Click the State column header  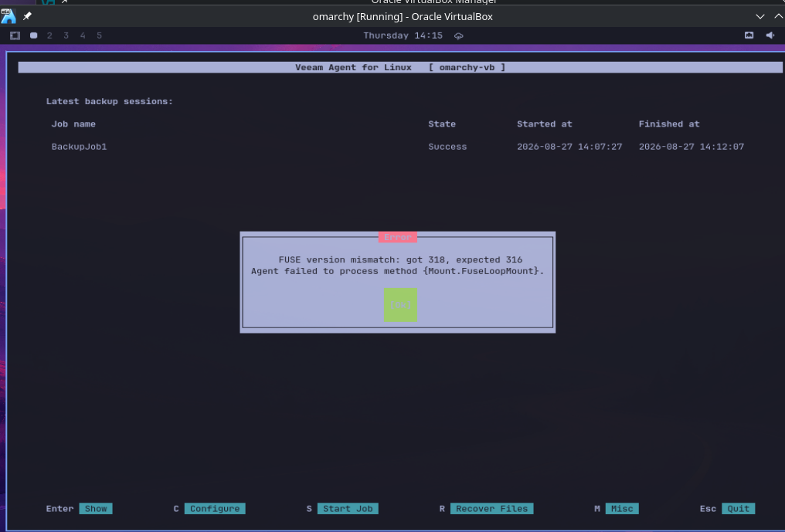[x=442, y=124]
